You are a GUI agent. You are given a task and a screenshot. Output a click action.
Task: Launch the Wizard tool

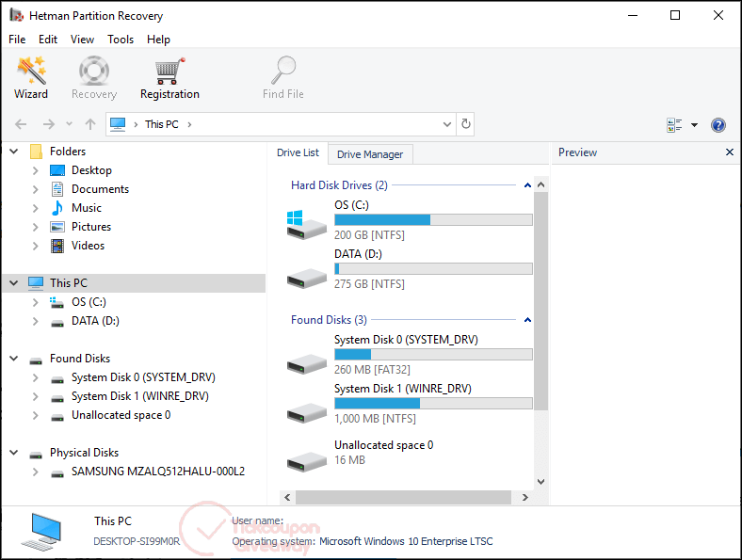[x=31, y=77]
